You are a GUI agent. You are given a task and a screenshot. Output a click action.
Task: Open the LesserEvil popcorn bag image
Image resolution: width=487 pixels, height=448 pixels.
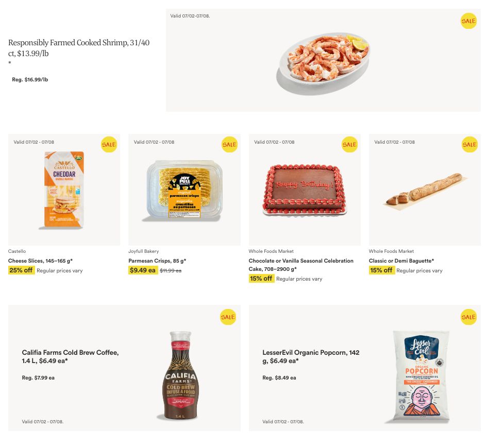point(421,376)
